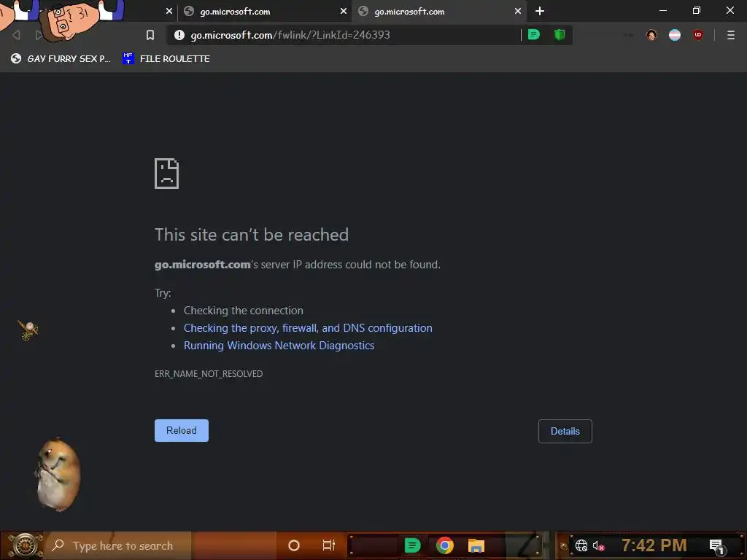Click the Checking the connection suggestion
The width and height of the screenshot is (747, 560).
(244, 311)
